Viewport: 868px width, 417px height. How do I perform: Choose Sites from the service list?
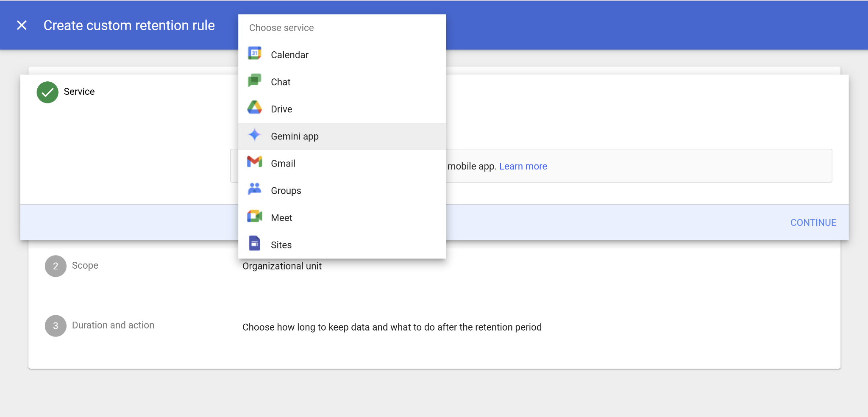(x=342, y=245)
